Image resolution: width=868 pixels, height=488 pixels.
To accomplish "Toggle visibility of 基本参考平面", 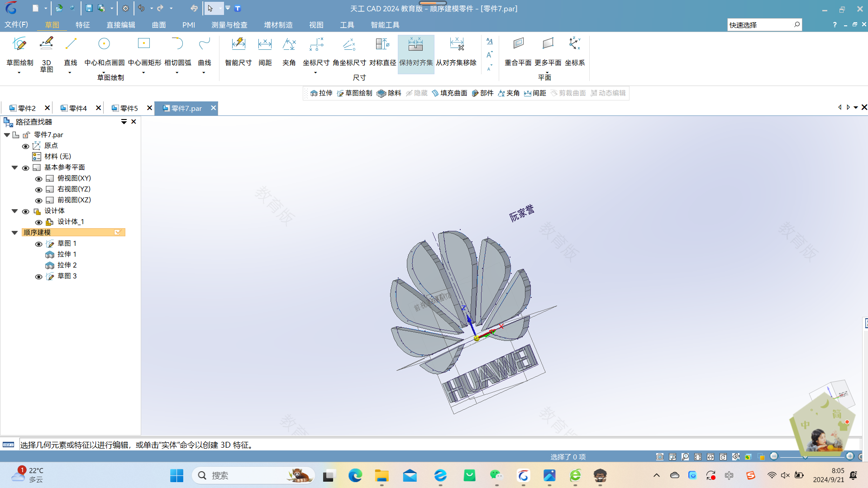I will point(25,168).
